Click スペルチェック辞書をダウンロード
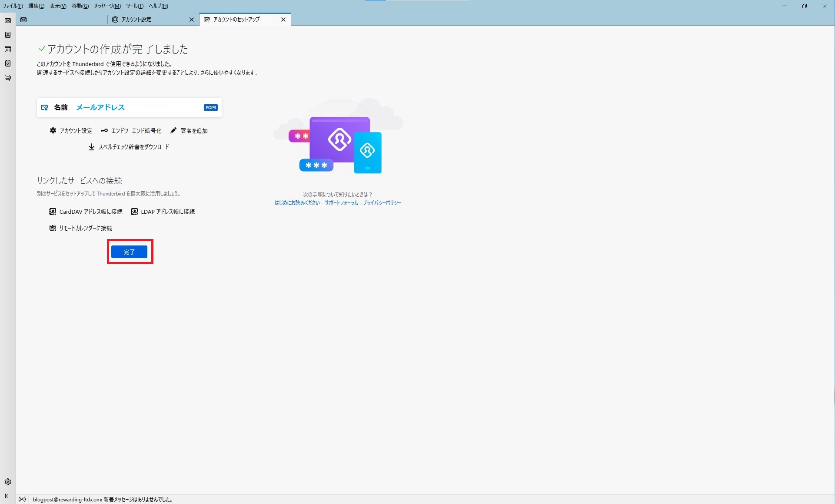This screenshot has width=835, height=504. coord(129,147)
